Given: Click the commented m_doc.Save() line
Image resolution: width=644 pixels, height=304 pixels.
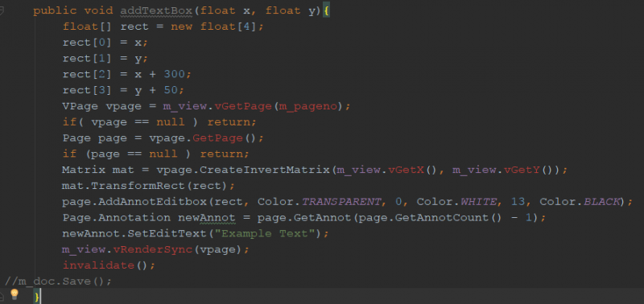Looking at the screenshot, I should pos(58,281).
